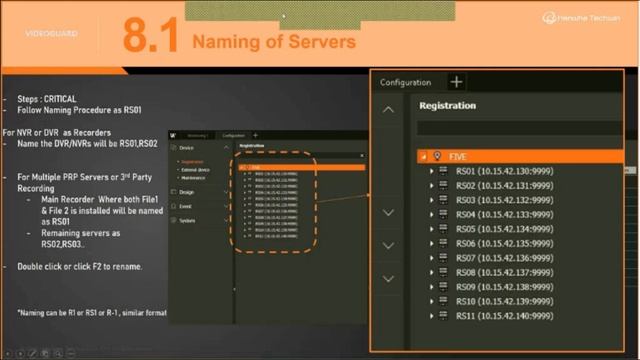Open the enlarged Configuration tab
This screenshot has height=360, width=640.
(405, 82)
